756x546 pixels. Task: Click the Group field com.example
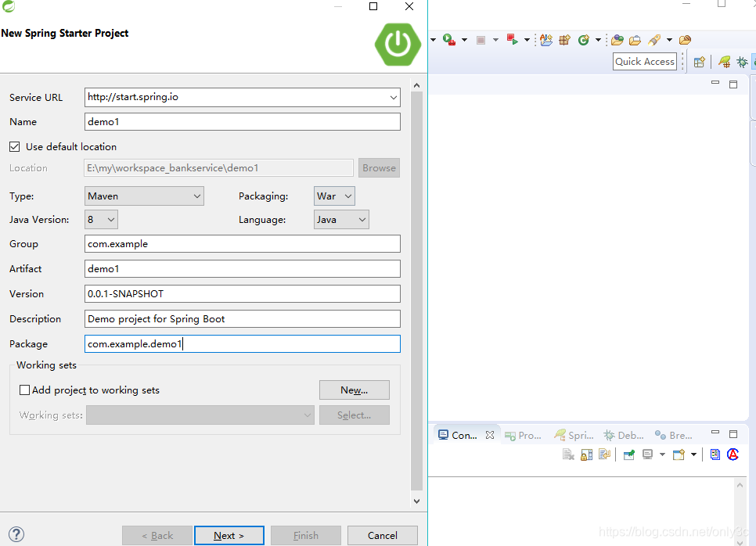(x=243, y=243)
